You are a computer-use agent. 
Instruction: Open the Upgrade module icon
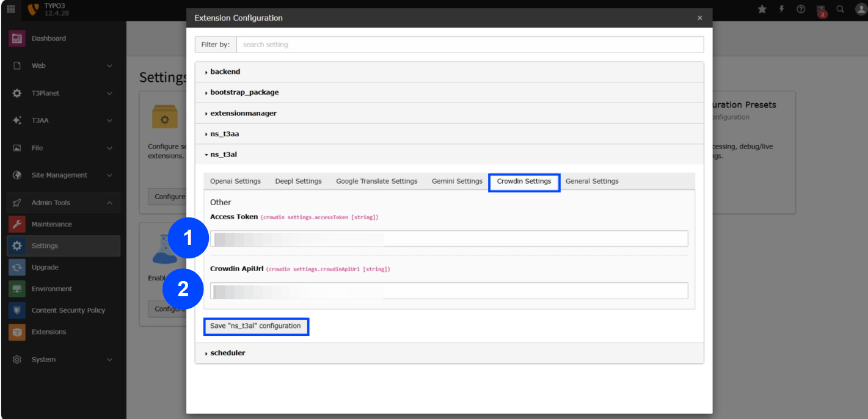click(17, 268)
